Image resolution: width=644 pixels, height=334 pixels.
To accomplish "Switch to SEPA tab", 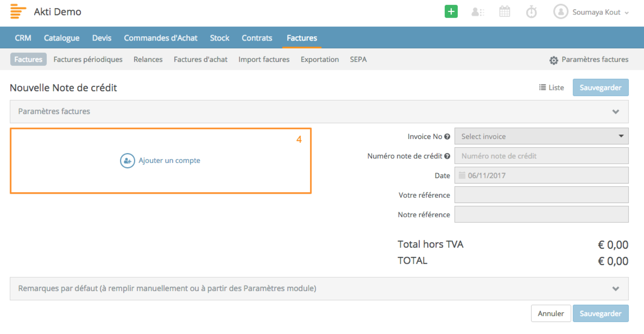I will pyautogui.click(x=358, y=59).
